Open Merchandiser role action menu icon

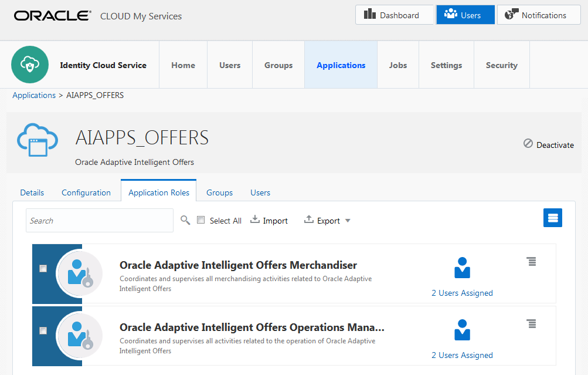(x=531, y=262)
